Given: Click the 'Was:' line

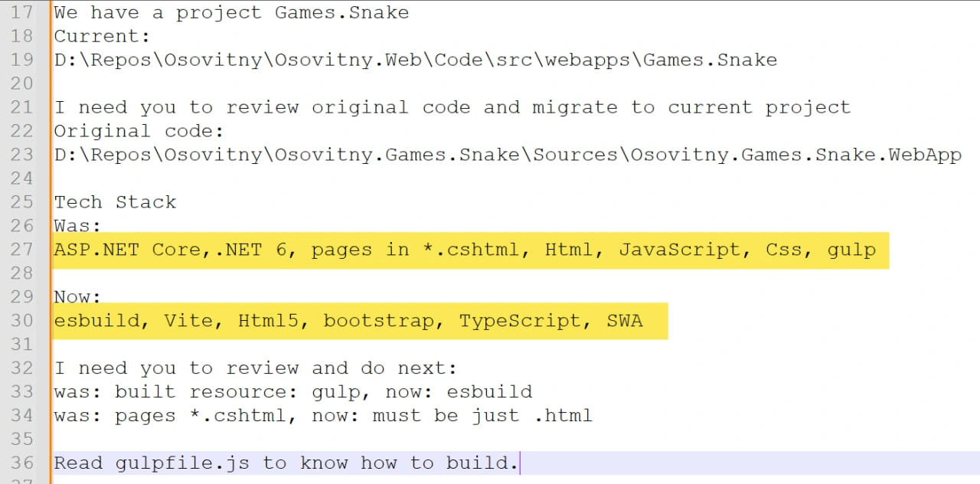Looking at the screenshot, I should pos(77,226).
